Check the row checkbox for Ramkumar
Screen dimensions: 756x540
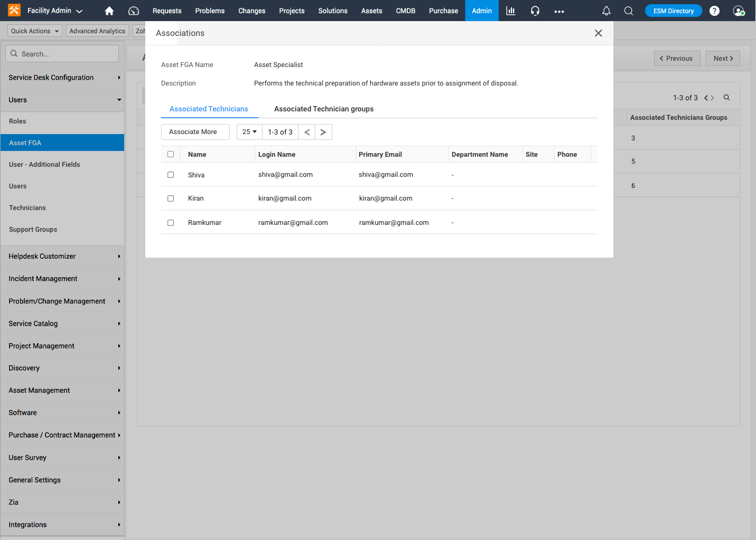pos(171,222)
